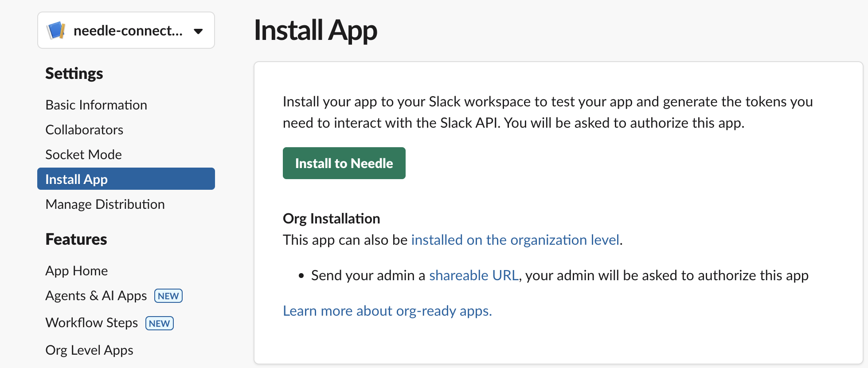Click the Org Installation heading
Image resolution: width=868 pixels, height=368 pixels.
tap(331, 219)
